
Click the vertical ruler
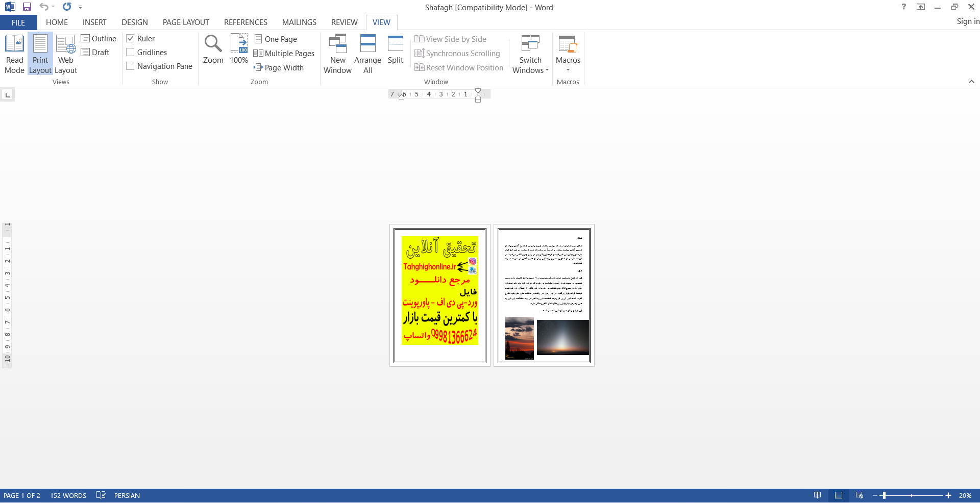[7, 295]
